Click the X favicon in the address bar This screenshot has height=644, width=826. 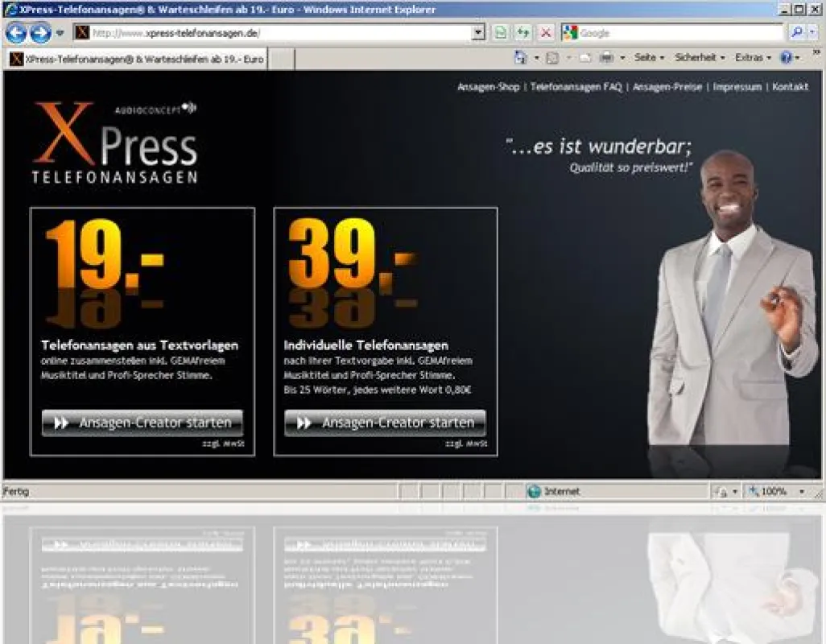pos(81,33)
